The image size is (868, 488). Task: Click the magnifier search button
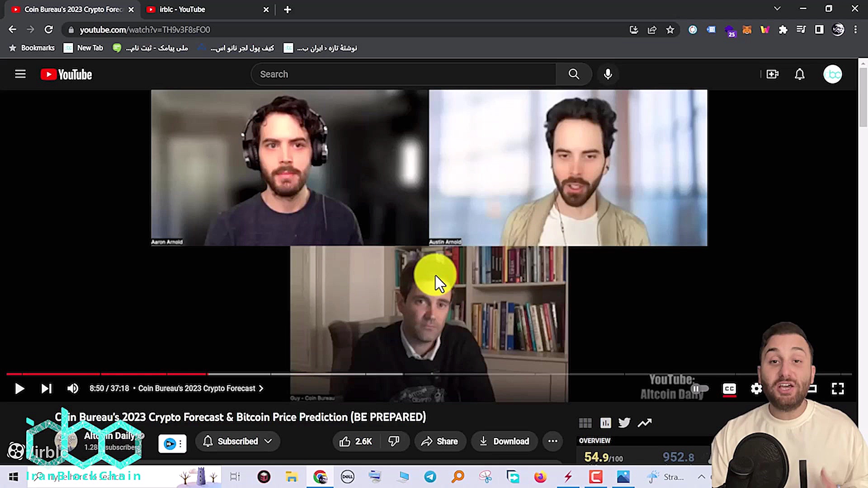574,74
